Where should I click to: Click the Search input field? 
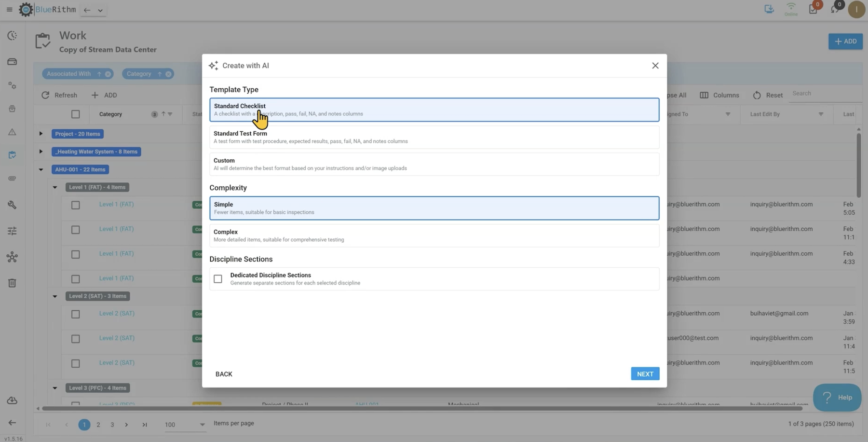pyautogui.click(x=825, y=94)
